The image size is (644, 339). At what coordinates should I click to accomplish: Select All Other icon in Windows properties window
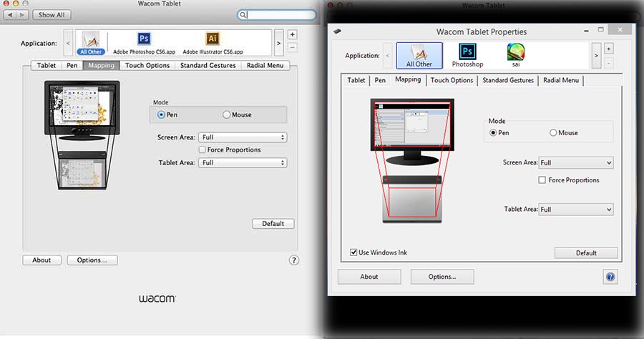(419, 55)
